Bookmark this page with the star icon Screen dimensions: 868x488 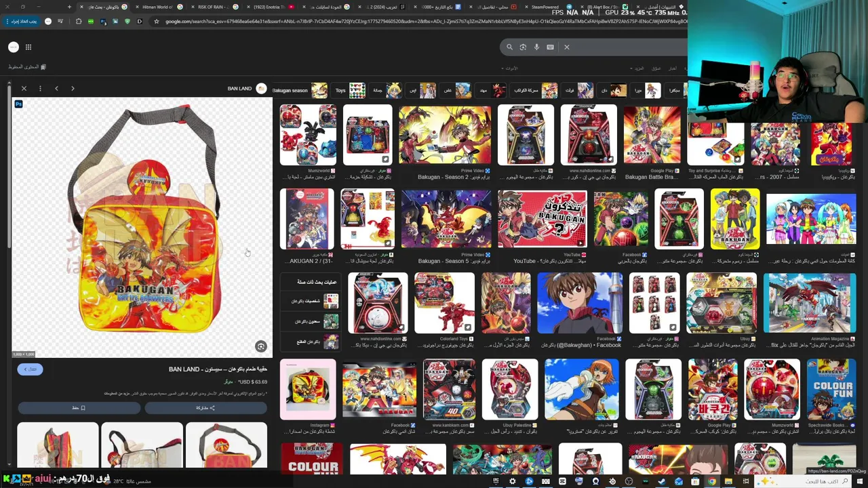click(157, 21)
